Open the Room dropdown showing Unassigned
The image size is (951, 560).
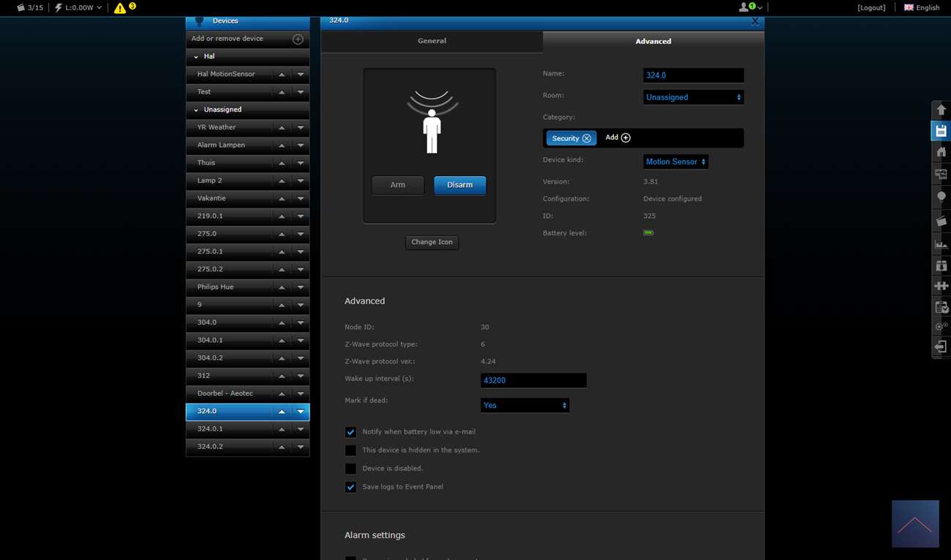pos(693,97)
